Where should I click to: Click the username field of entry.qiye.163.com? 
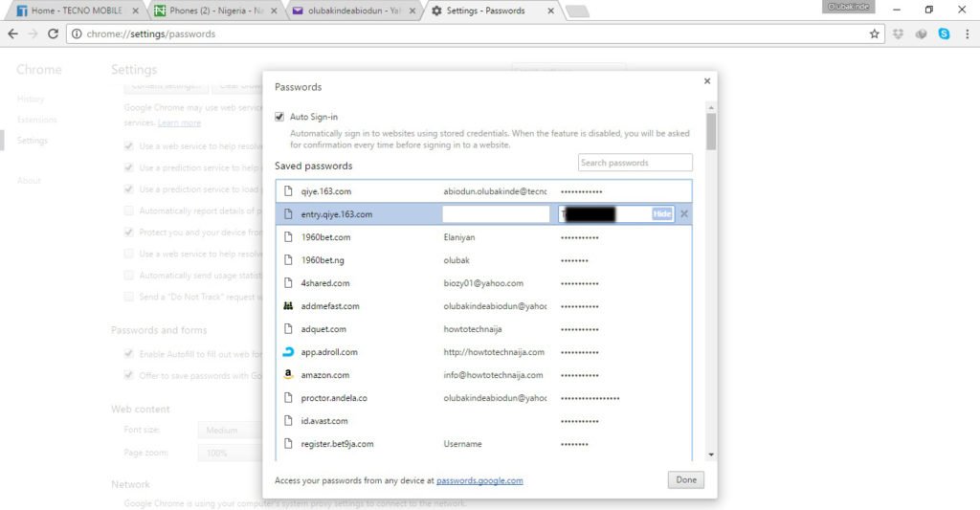pyautogui.click(x=496, y=213)
